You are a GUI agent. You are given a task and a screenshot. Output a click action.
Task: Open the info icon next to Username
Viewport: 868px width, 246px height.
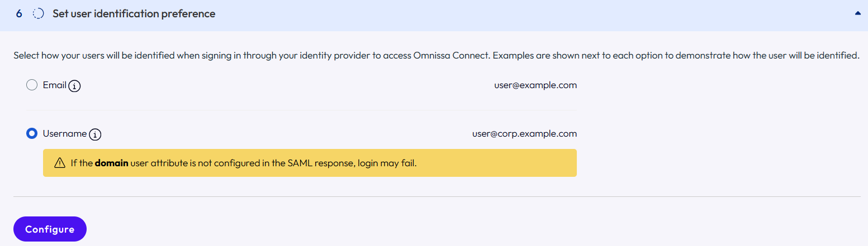(x=95, y=134)
